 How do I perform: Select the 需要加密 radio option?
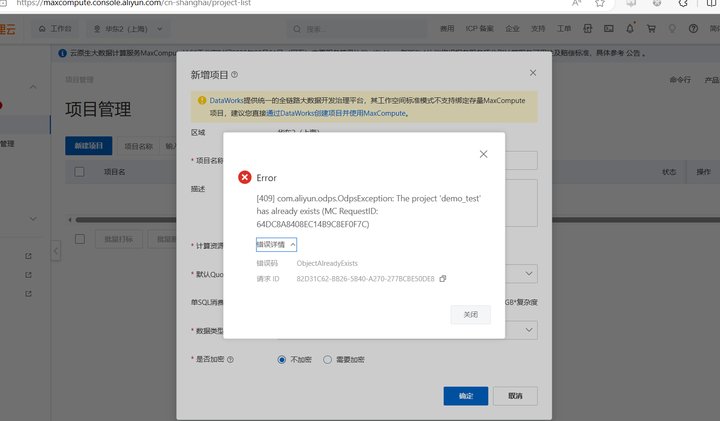tap(327, 359)
